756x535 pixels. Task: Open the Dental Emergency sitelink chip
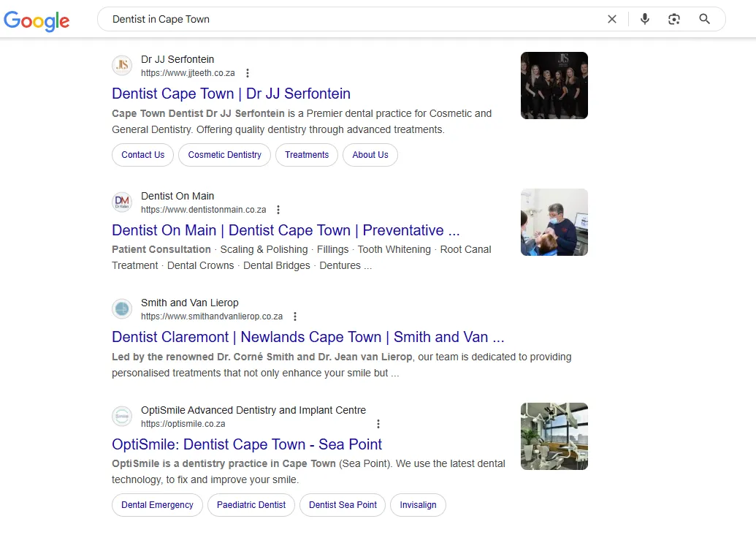coord(157,505)
